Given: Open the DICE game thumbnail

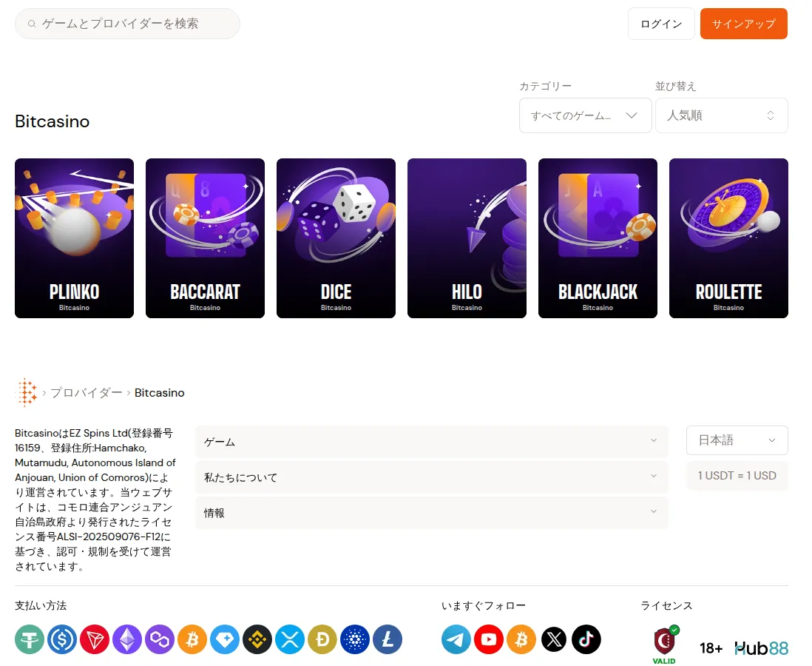Looking at the screenshot, I should point(336,238).
